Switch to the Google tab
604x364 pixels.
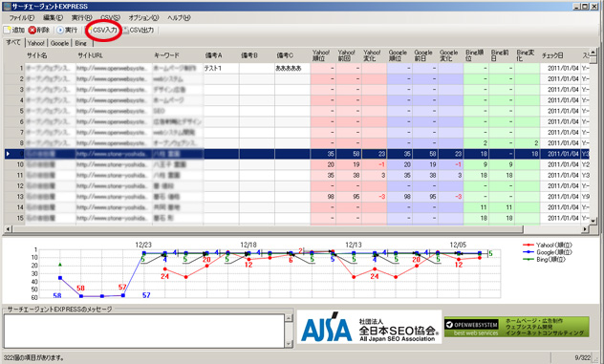[x=59, y=43]
